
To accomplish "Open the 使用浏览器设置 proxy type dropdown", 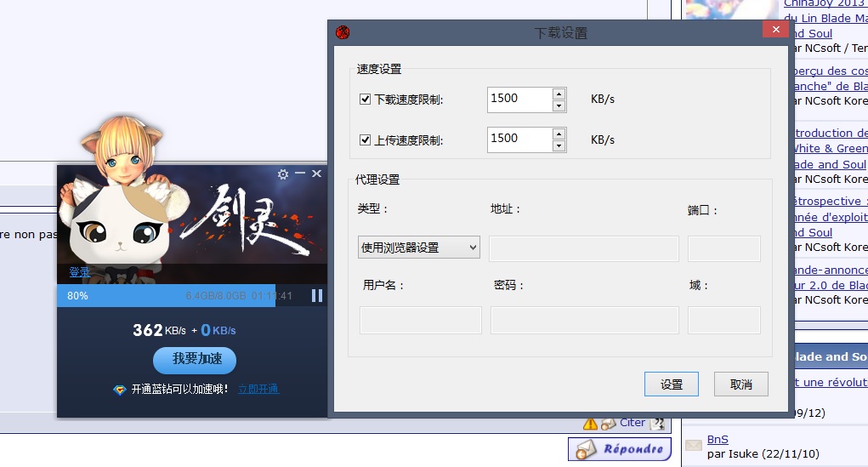I will 418,248.
